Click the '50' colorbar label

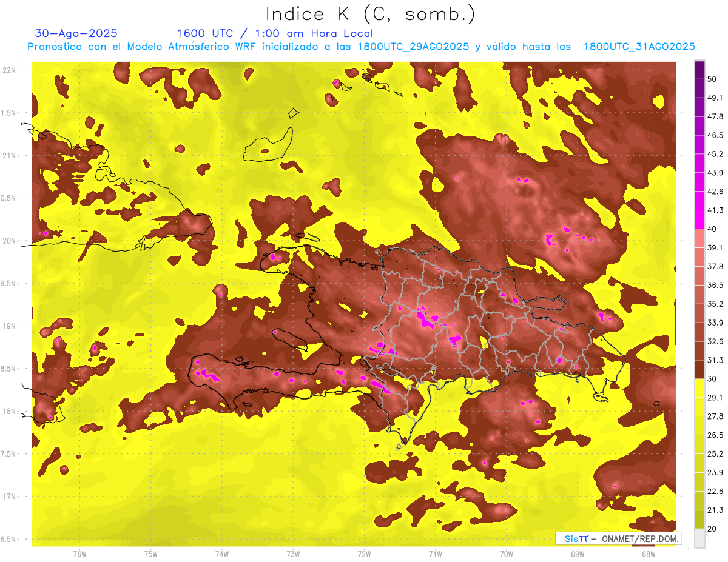712,79
